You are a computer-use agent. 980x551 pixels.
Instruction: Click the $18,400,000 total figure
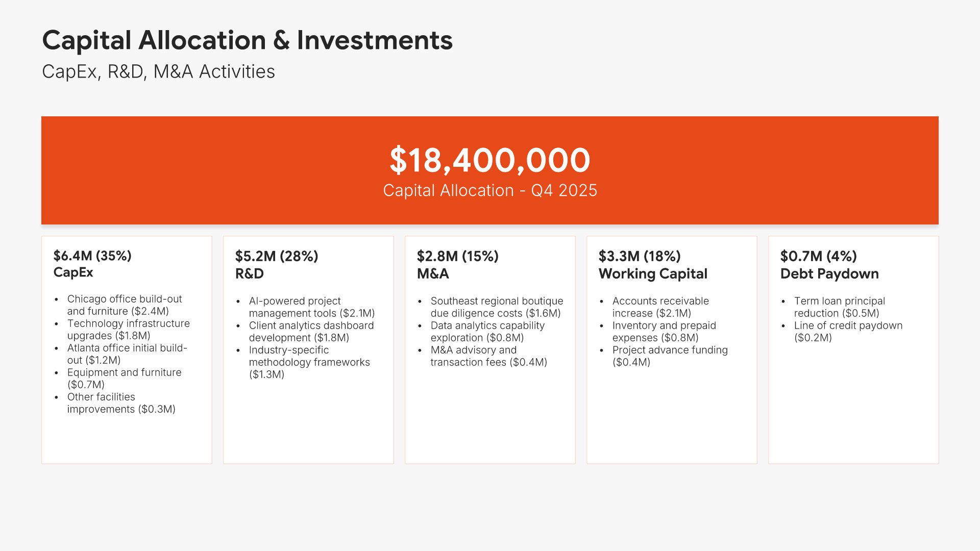click(x=489, y=160)
